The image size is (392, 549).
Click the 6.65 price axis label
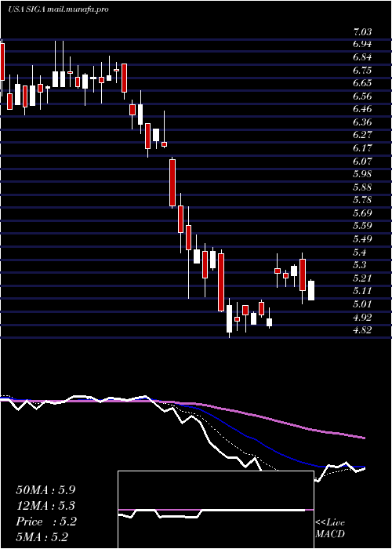362,83
